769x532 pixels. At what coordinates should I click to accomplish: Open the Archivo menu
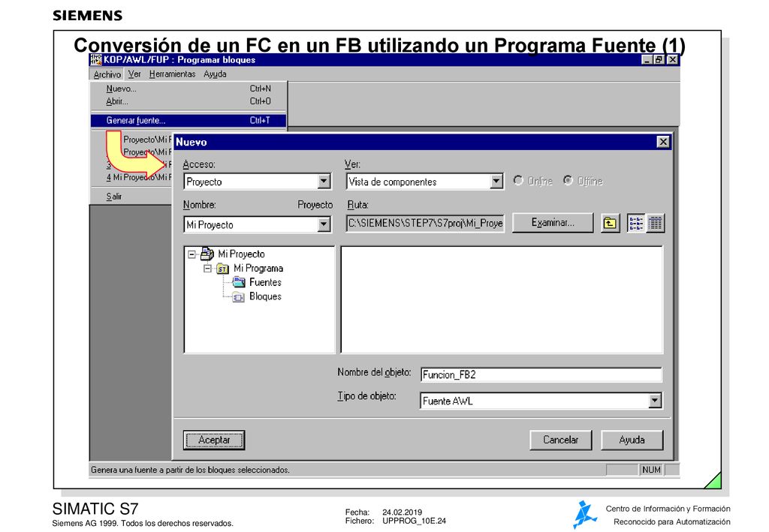pos(107,74)
